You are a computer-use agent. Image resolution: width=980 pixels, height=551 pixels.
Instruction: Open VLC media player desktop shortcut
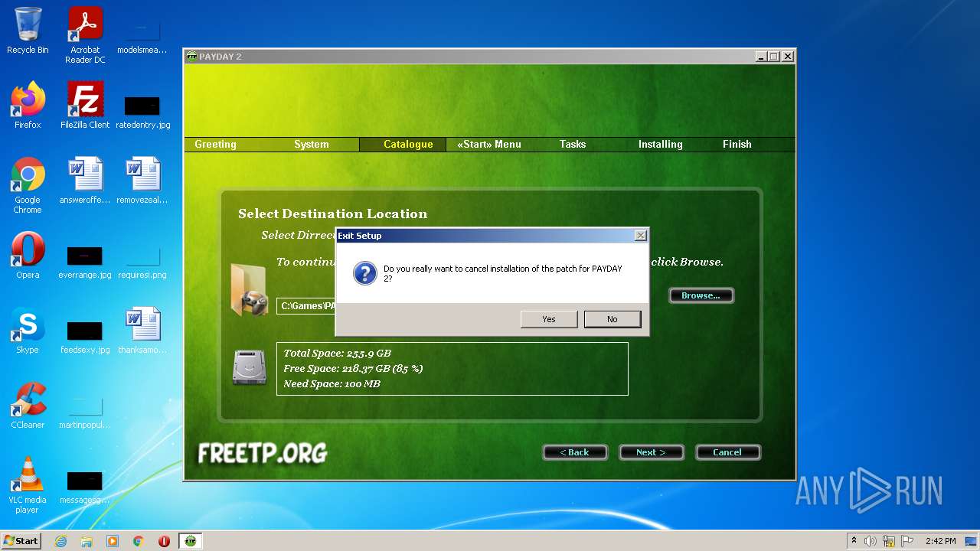click(x=28, y=485)
